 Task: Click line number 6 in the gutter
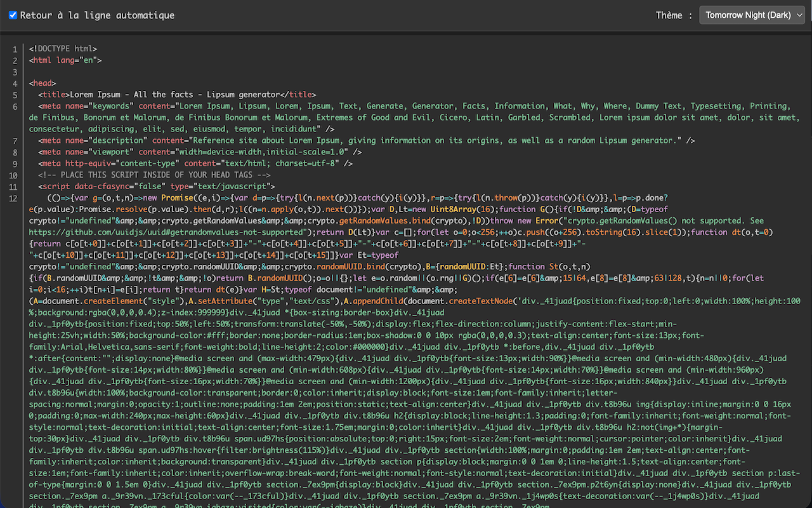15,106
